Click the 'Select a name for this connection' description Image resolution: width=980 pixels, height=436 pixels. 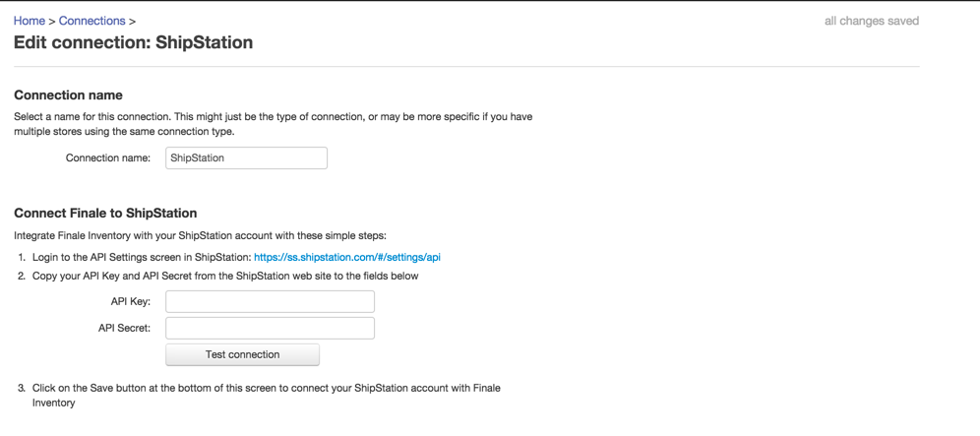(274, 124)
